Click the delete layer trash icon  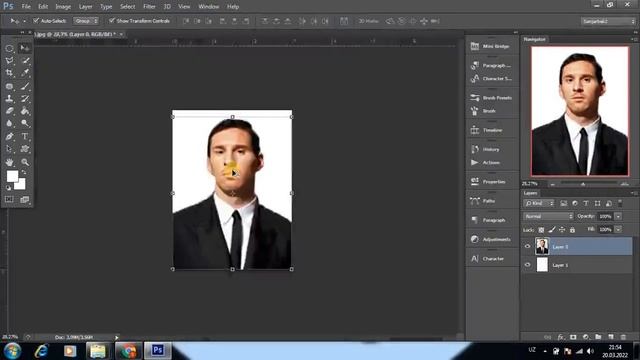pos(623,337)
